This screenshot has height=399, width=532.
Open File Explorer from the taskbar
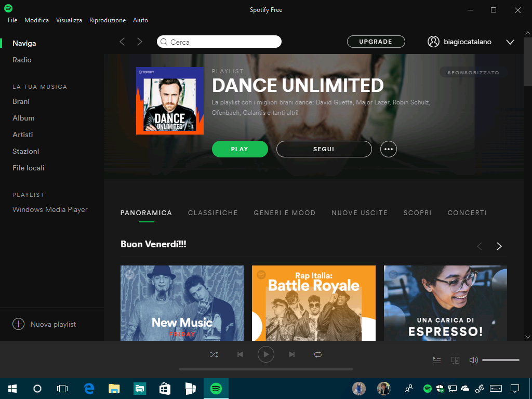pos(114,389)
